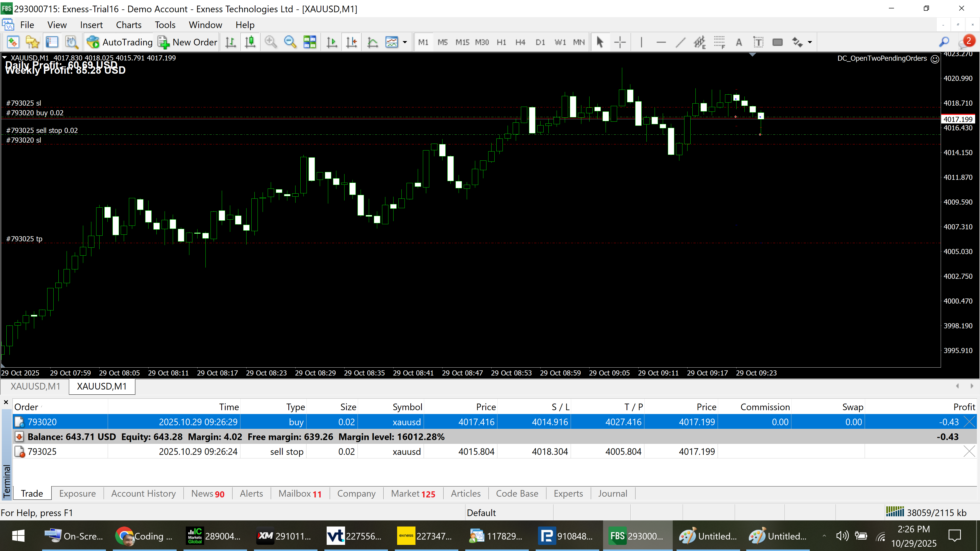Close buy order 793020 with the X

click(x=969, y=422)
